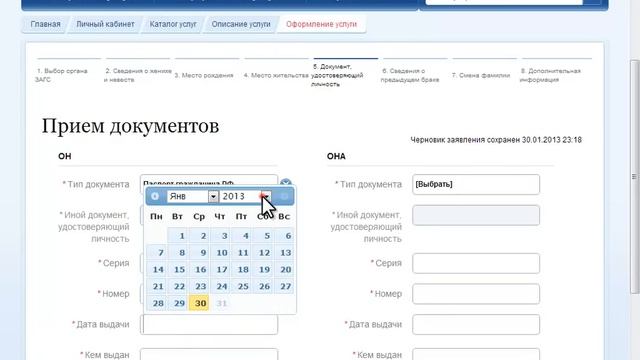
Task: Go to step 2 Сведения о женихе и невесте
Action: pos(138,75)
